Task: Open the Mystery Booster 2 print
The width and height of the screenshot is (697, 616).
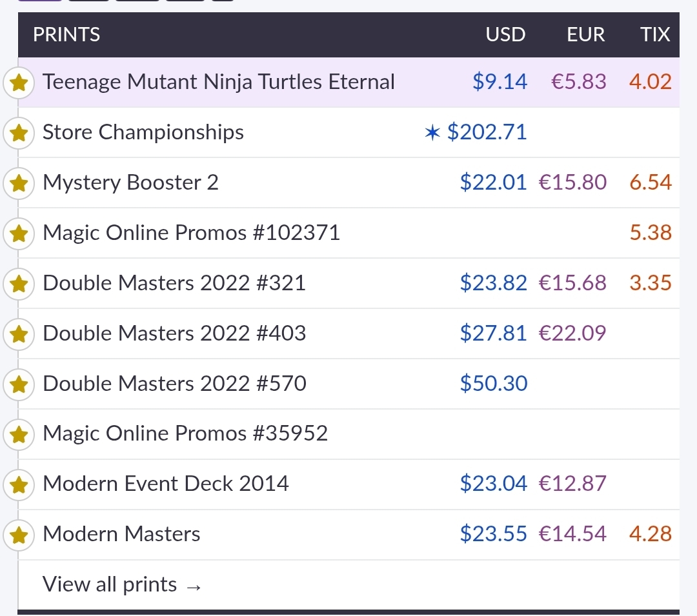Action: (x=130, y=183)
